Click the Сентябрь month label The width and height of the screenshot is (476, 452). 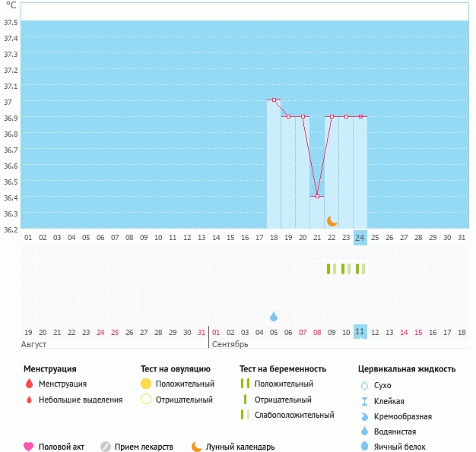(x=230, y=345)
